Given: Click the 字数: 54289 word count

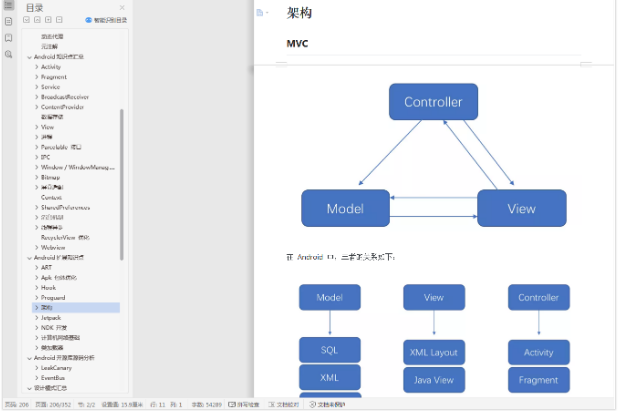Looking at the screenshot, I should [206, 404].
